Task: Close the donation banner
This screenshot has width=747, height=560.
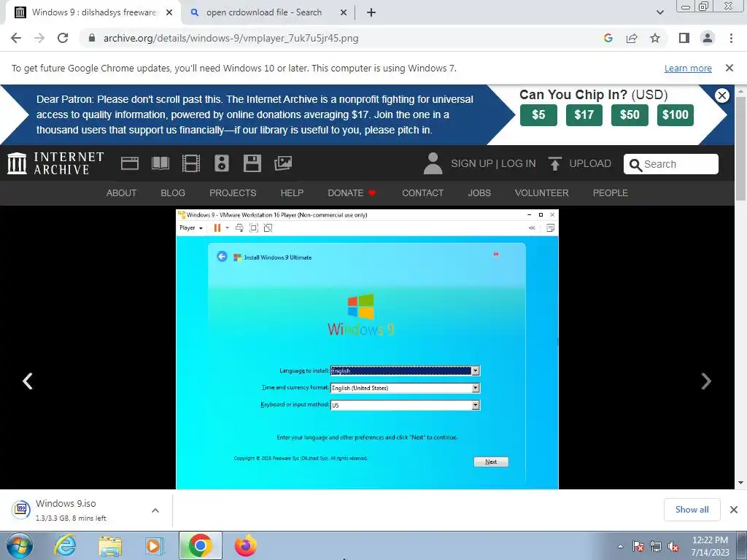Action: (722, 96)
